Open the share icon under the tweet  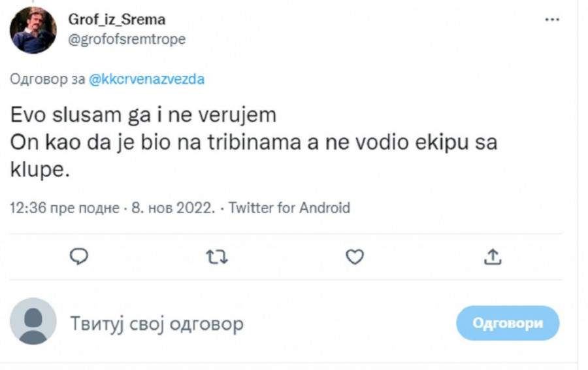[x=492, y=257]
